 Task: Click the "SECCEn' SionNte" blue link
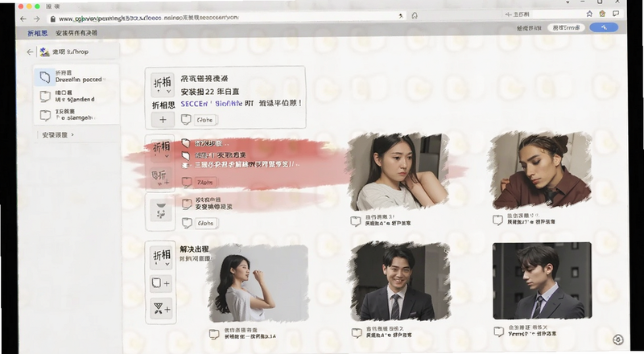[212, 104]
